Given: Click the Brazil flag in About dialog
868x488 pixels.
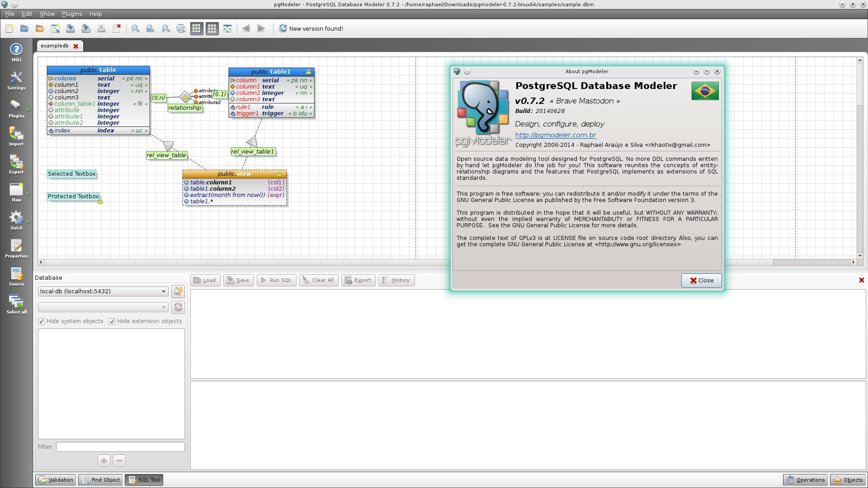Looking at the screenshot, I should point(705,91).
